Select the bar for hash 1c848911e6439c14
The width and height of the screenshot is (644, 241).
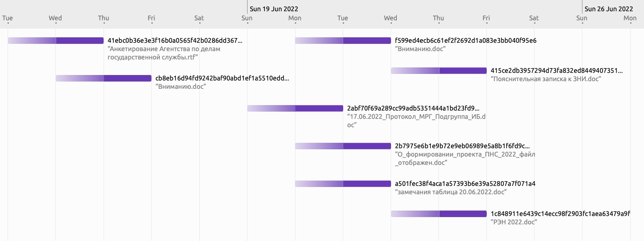pos(439,214)
